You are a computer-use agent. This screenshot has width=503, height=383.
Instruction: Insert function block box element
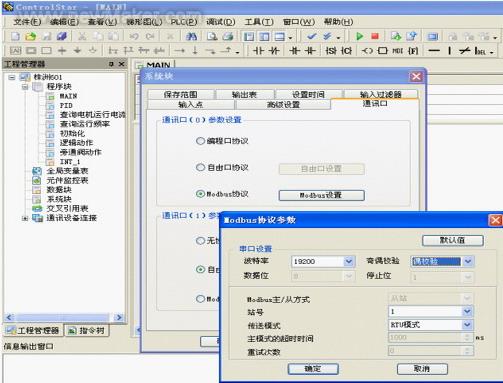pyautogui.click(x=383, y=51)
